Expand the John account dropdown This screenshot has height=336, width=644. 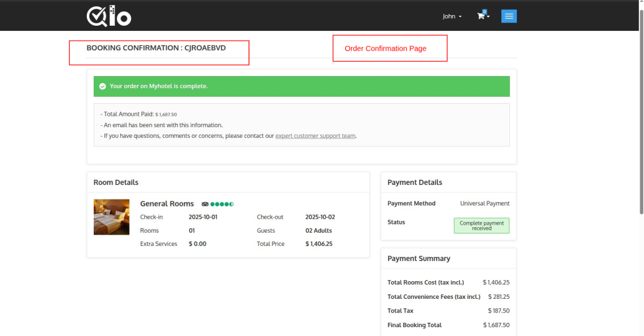click(452, 16)
